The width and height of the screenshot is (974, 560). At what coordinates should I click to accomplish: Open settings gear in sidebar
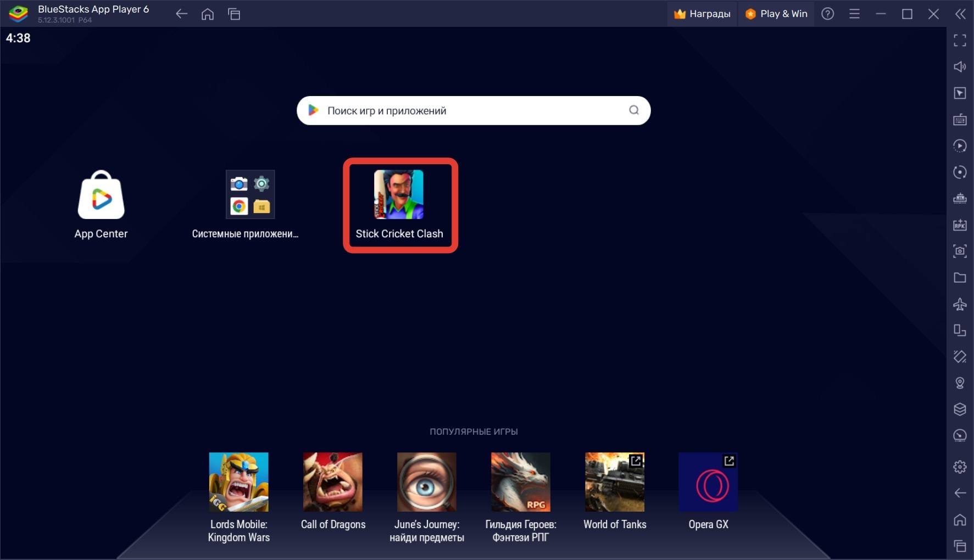[960, 467]
